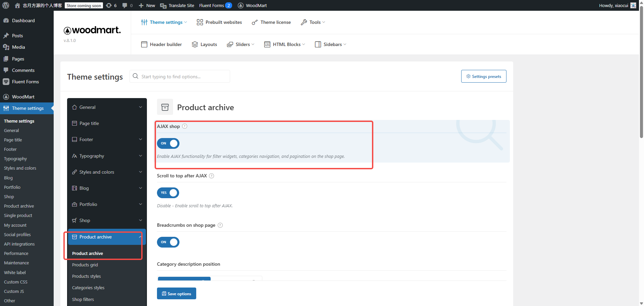Screen dimensions: 644x306
Task: Click help icon beside AJAX shop
Action: tap(185, 126)
